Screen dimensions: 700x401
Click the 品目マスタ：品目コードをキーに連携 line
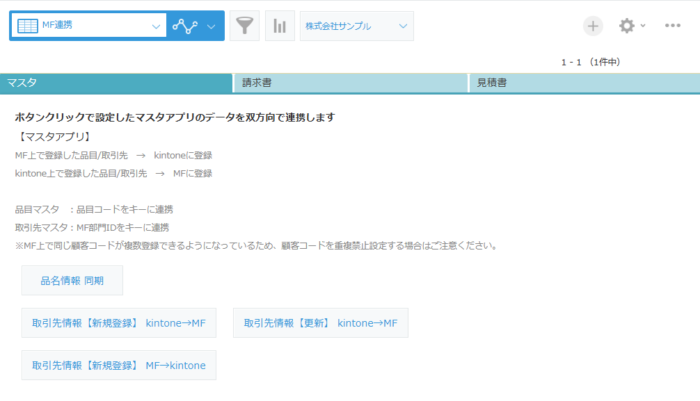pyautogui.click(x=94, y=209)
